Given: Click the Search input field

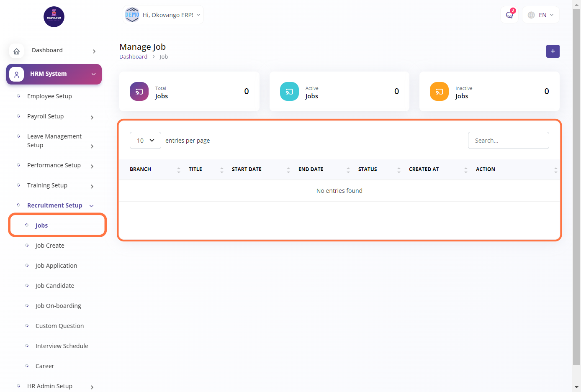Looking at the screenshot, I should point(508,141).
